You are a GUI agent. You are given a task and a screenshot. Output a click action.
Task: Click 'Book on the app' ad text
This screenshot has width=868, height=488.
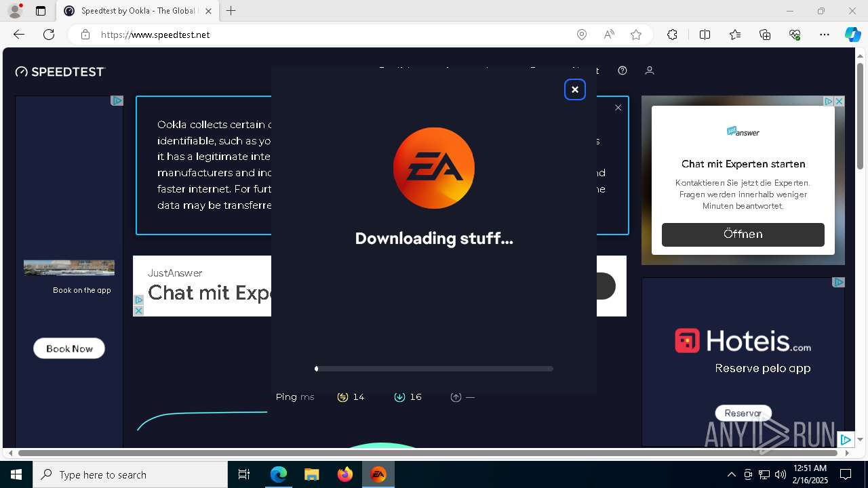[82, 290]
